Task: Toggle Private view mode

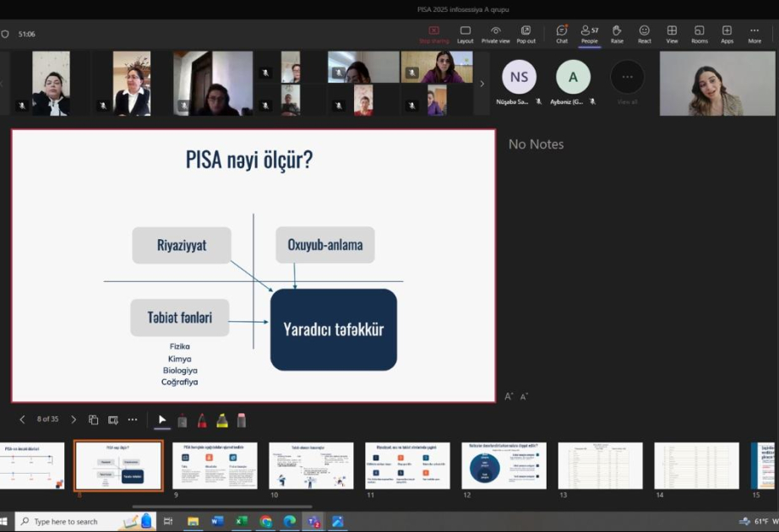Action: click(x=495, y=35)
